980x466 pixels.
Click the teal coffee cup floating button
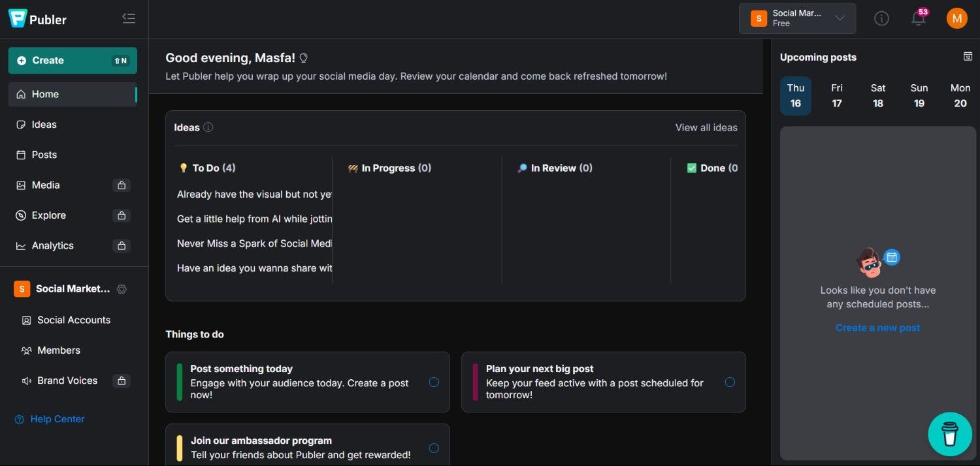950,434
